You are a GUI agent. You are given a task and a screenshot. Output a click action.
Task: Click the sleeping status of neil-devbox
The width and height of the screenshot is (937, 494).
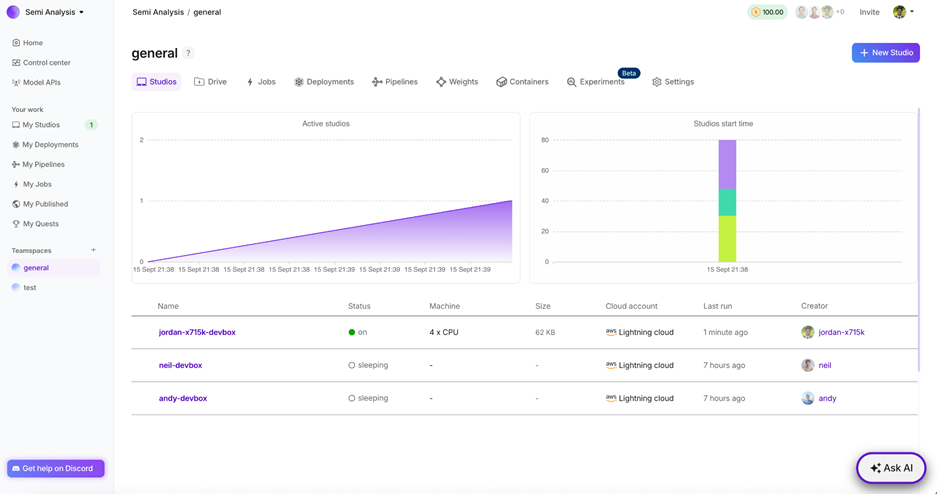pos(368,365)
